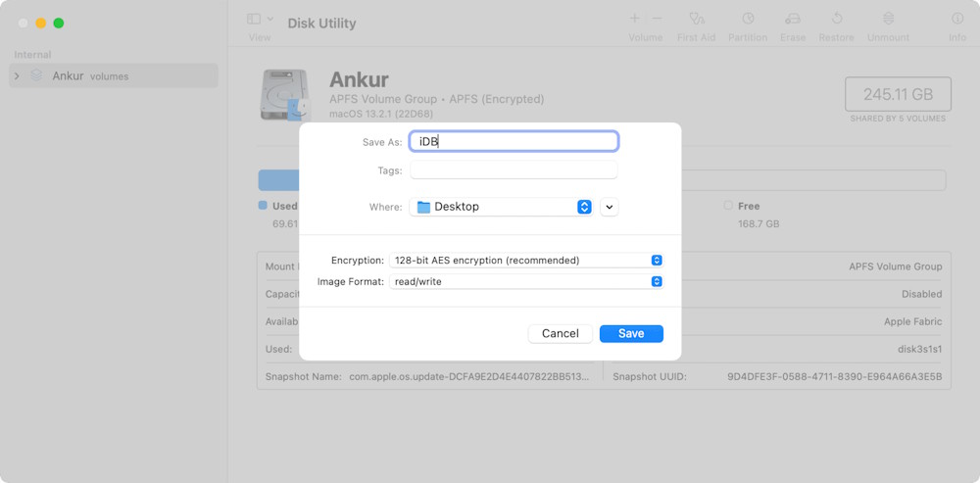Expand the full file browser chevron

610,207
